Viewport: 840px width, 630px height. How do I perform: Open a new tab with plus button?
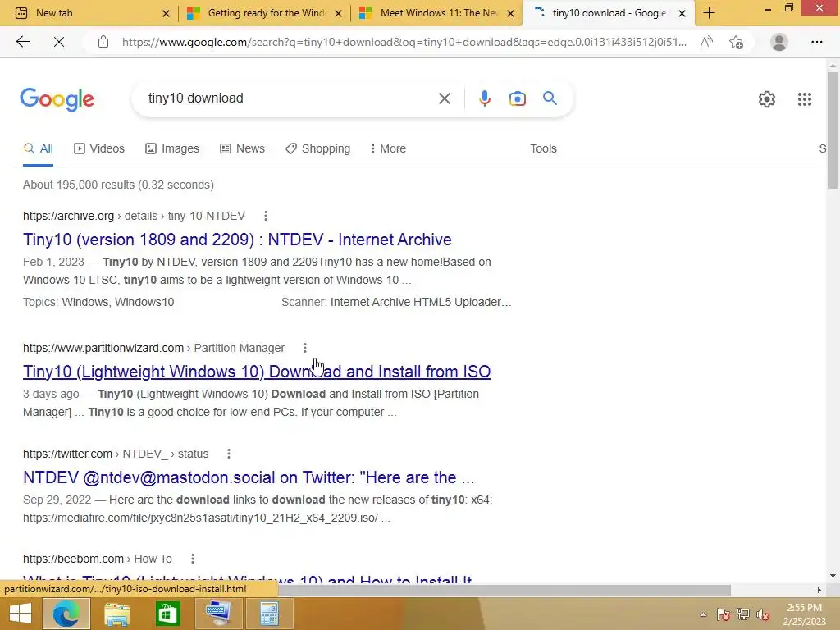(709, 13)
